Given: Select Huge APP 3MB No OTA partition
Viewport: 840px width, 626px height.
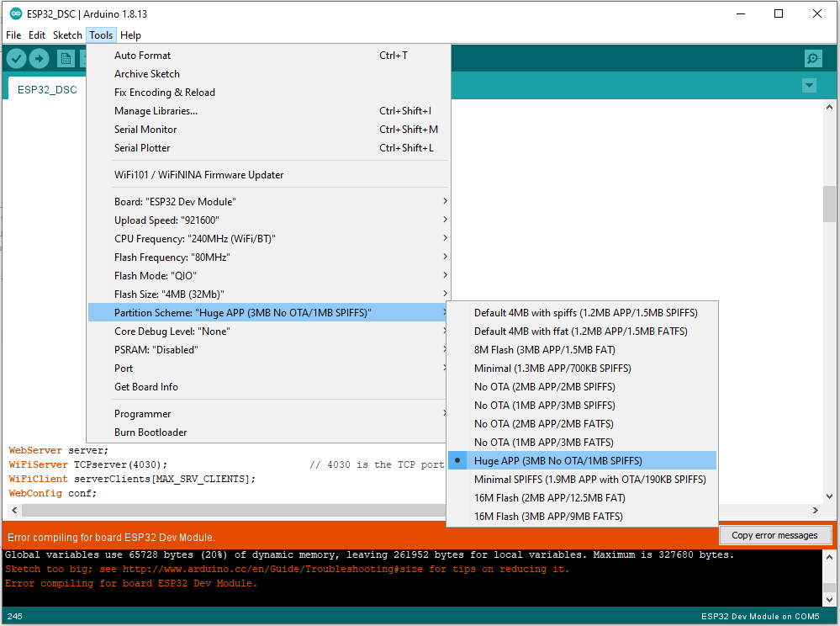Looking at the screenshot, I should click(583, 461).
